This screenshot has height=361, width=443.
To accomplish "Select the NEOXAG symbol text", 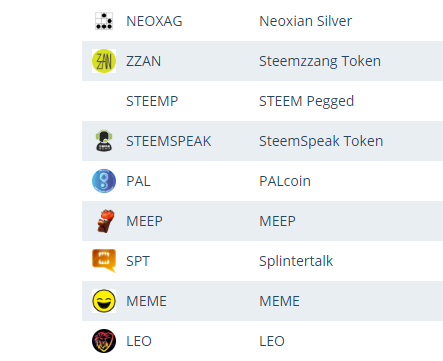I will click(154, 21).
